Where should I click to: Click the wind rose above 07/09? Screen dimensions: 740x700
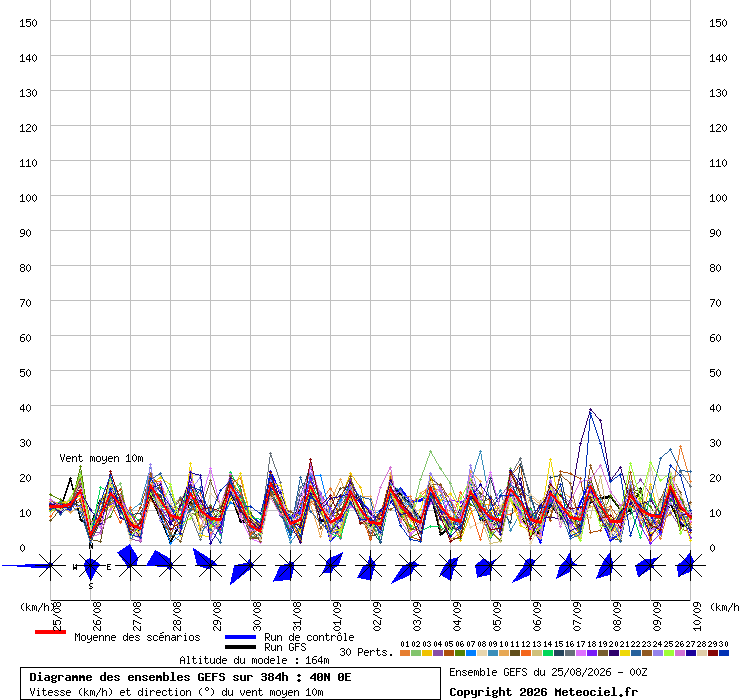coord(570,565)
